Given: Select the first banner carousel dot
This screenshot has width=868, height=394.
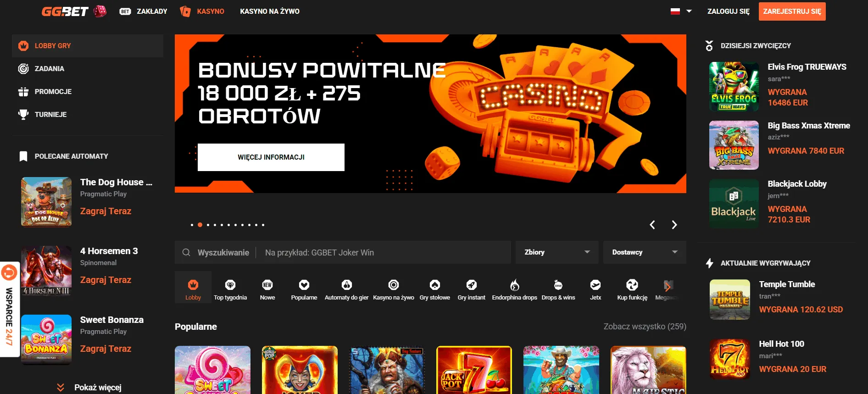Looking at the screenshot, I should (x=192, y=225).
